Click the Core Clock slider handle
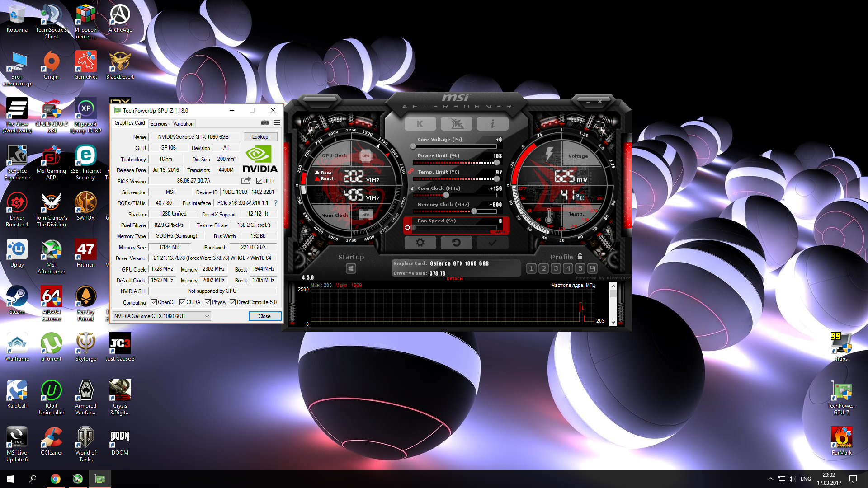Viewport: 868px width, 488px height. pyautogui.click(x=446, y=195)
